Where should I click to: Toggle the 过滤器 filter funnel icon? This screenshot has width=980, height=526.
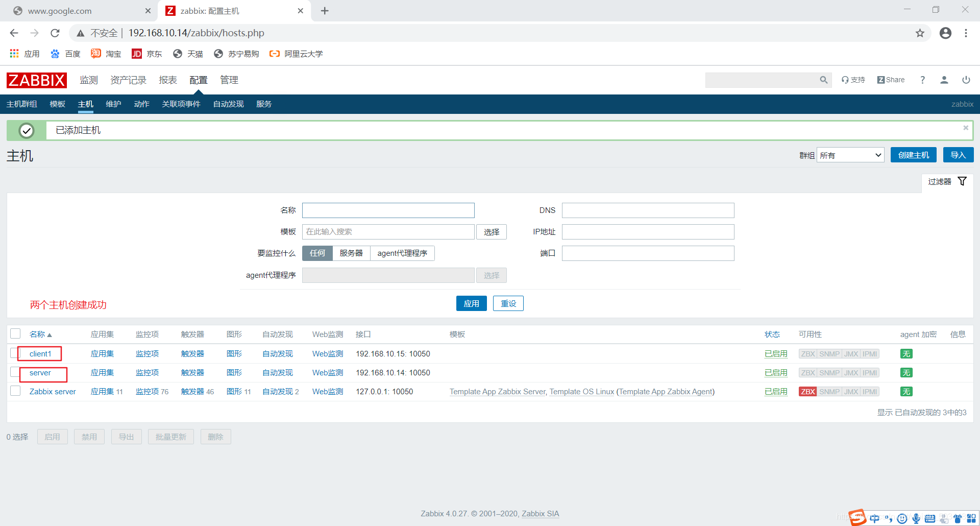tap(962, 181)
